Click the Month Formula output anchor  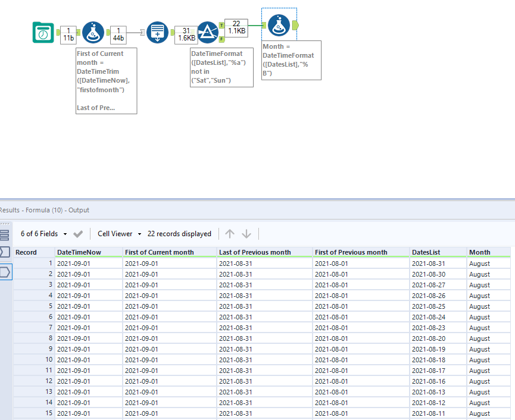295,25
